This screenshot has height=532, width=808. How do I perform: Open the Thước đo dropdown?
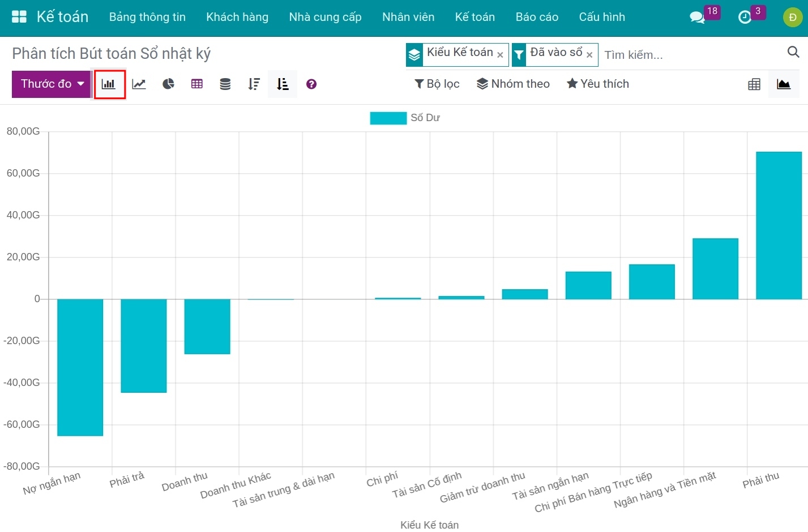pos(52,84)
